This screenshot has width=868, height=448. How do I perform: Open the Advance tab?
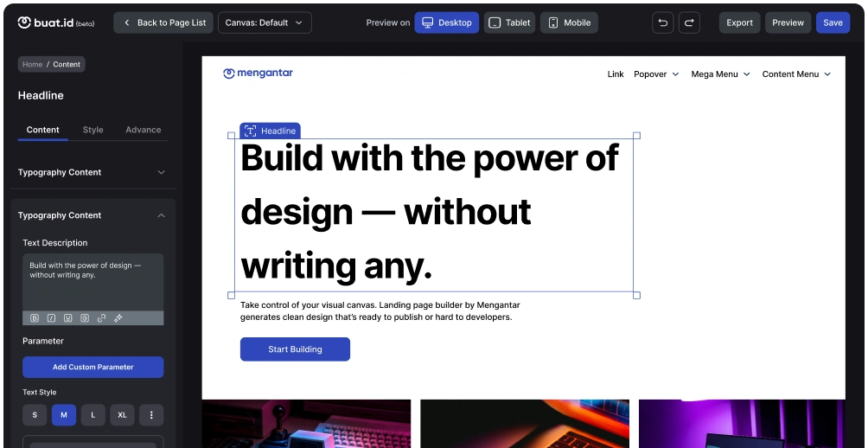click(144, 130)
